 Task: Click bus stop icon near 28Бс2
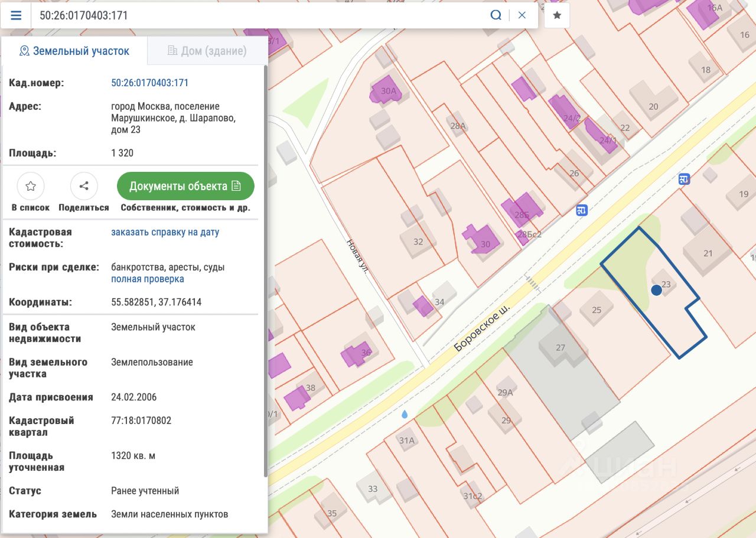click(582, 210)
